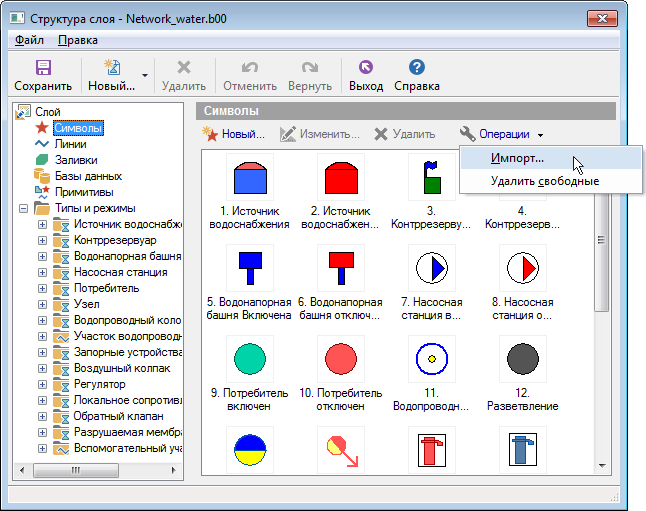Image resolution: width=646 pixels, height=511 pixels.
Task: Open the Файл menu
Action: (x=29, y=40)
